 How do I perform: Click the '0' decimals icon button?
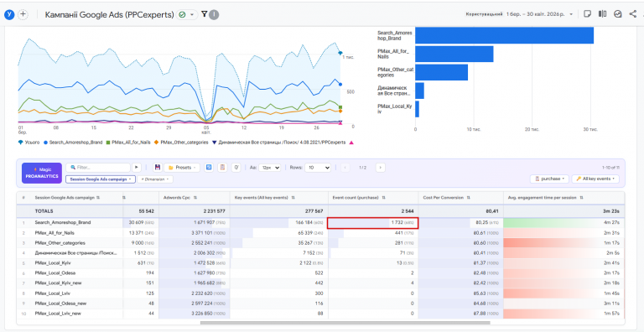click(236, 167)
